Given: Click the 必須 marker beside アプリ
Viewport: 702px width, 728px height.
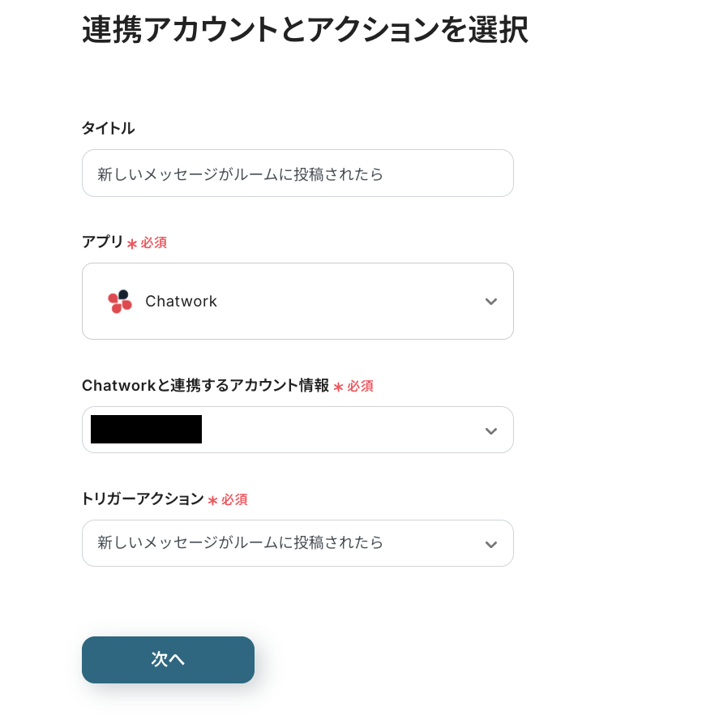Looking at the screenshot, I should click(154, 242).
